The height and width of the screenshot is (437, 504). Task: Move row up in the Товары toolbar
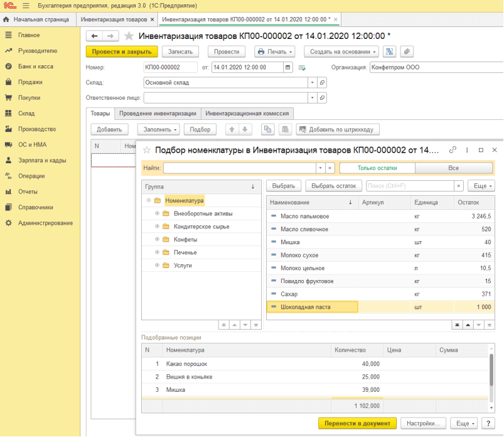point(232,129)
